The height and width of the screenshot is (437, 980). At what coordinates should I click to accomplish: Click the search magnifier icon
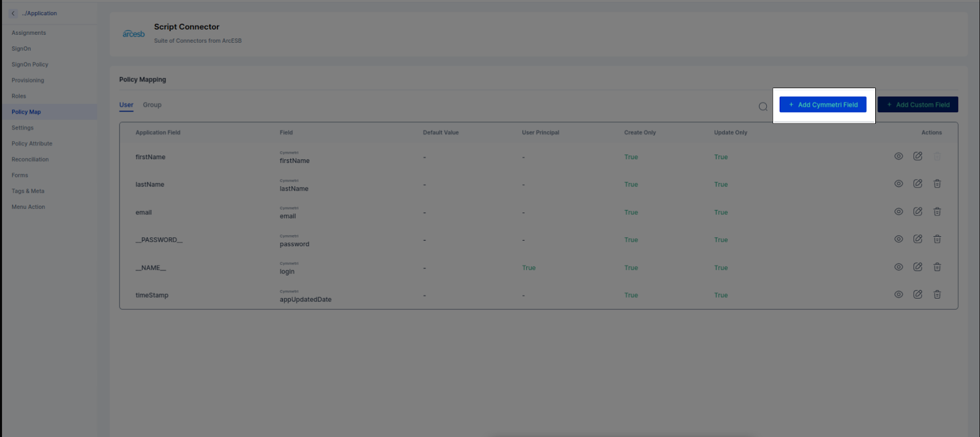763,106
